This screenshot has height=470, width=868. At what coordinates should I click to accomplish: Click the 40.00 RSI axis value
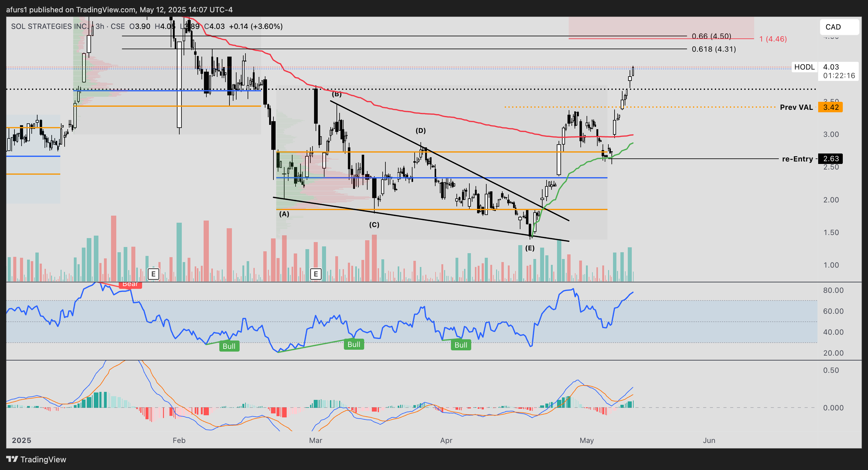click(x=833, y=332)
